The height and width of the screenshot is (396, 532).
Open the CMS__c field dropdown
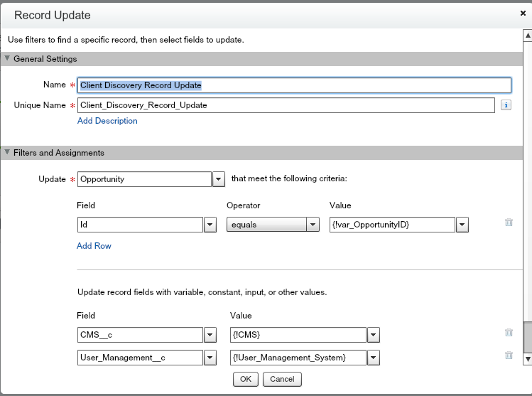click(210, 335)
